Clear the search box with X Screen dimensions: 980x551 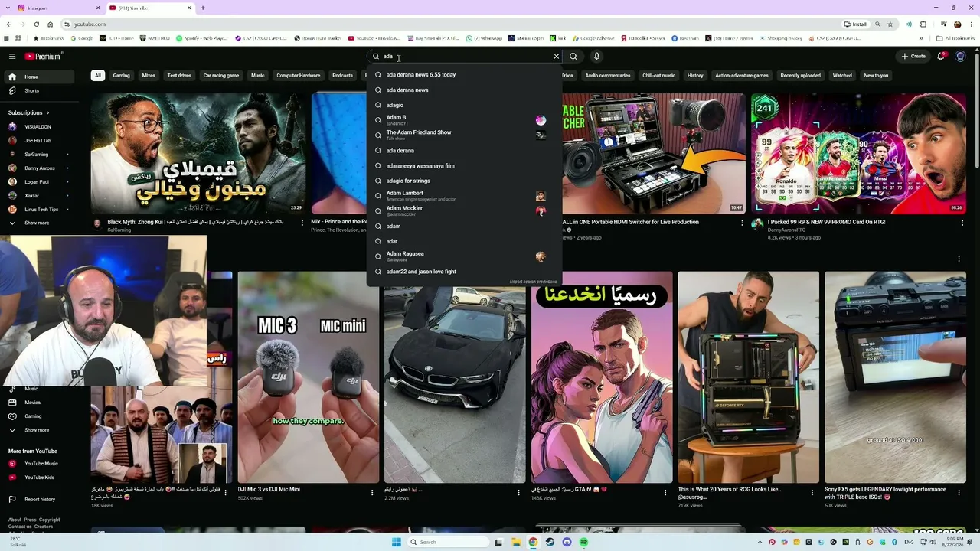coord(557,56)
